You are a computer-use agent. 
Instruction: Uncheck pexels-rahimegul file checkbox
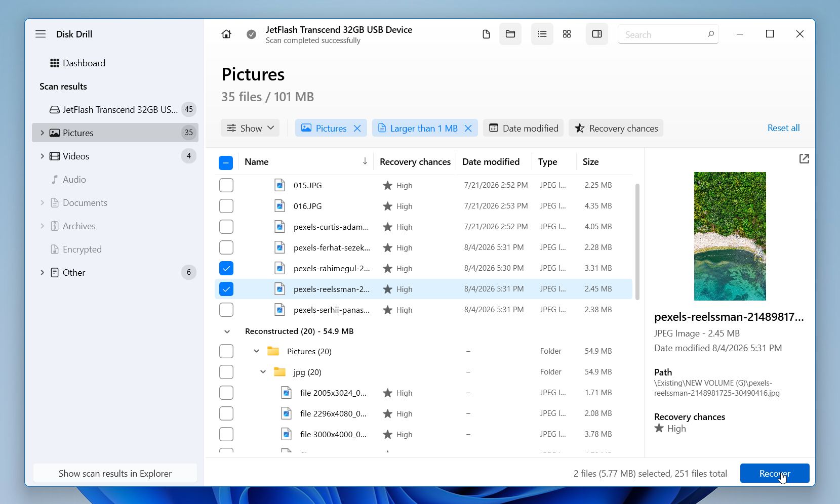point(226,268)
